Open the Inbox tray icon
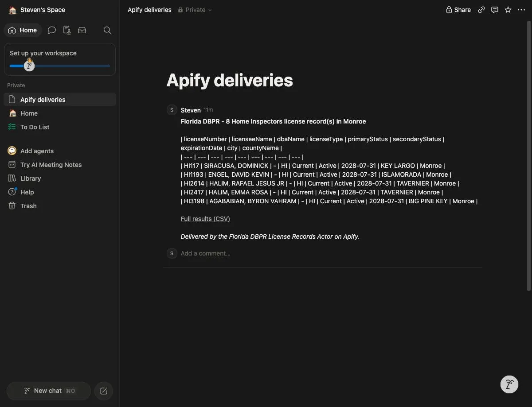The height and width of the screenshot is (407, 532). pyautogui.click(x=82, y=30)
